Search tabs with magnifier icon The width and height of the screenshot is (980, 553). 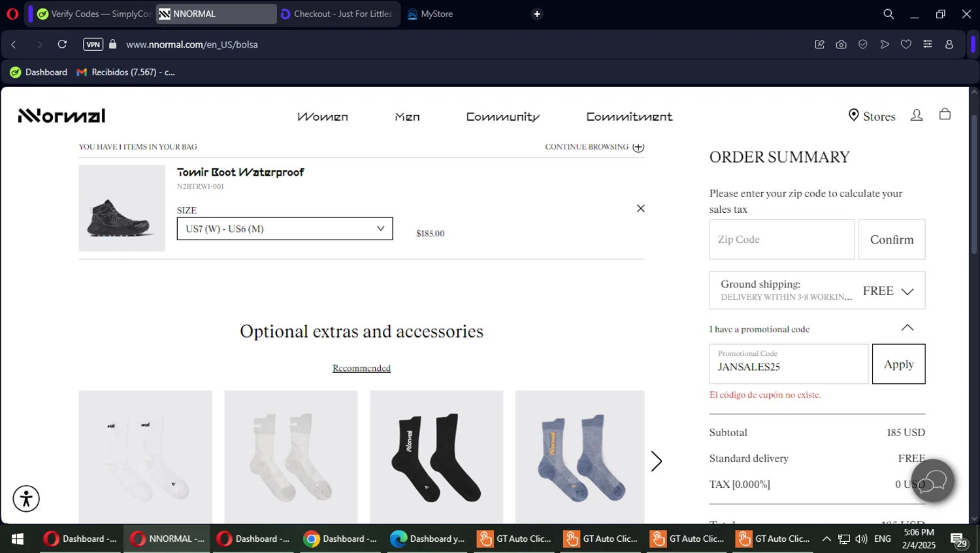(889, 14)
